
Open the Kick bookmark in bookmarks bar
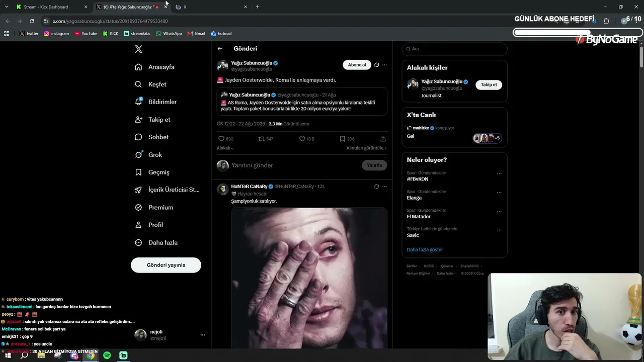[x=111, y=34]
